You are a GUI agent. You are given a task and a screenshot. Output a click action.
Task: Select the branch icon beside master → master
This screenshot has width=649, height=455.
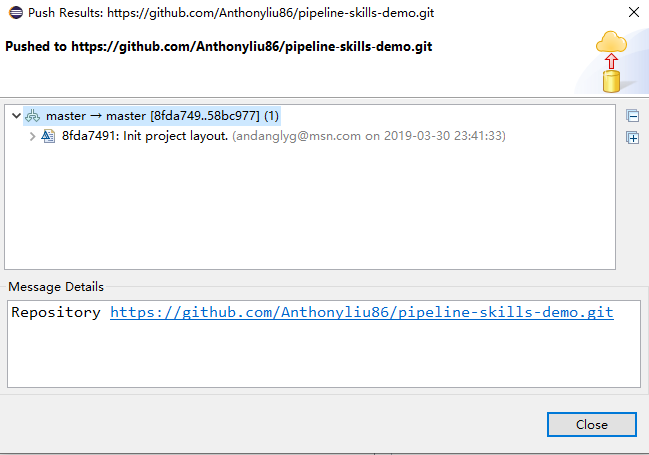point(33,116)
